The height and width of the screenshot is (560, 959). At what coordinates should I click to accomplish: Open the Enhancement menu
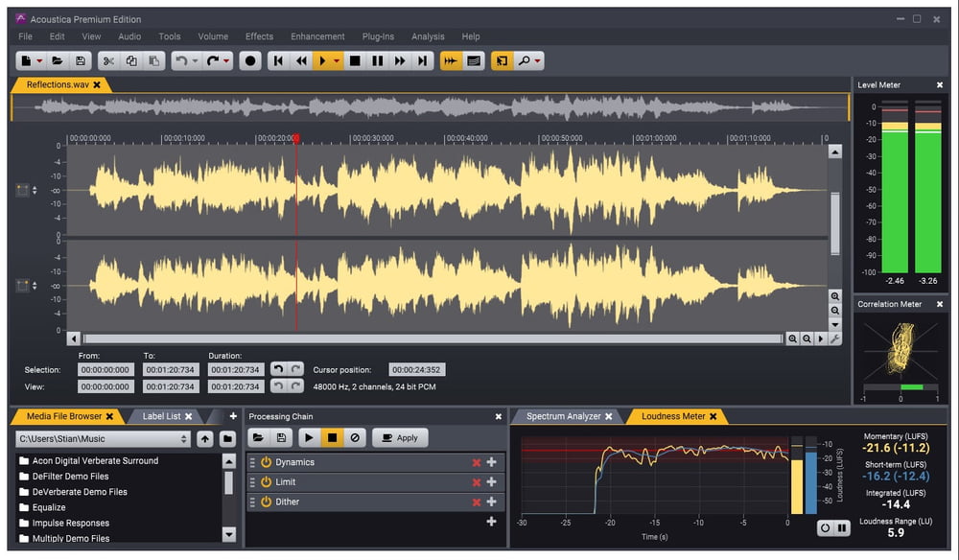(x=317, y=36)
